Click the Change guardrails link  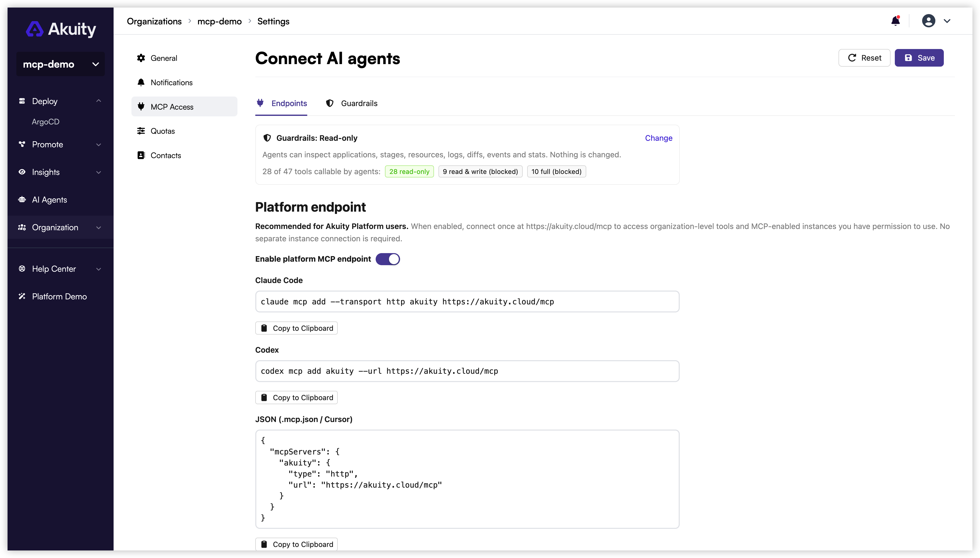(x=659, y=138)
